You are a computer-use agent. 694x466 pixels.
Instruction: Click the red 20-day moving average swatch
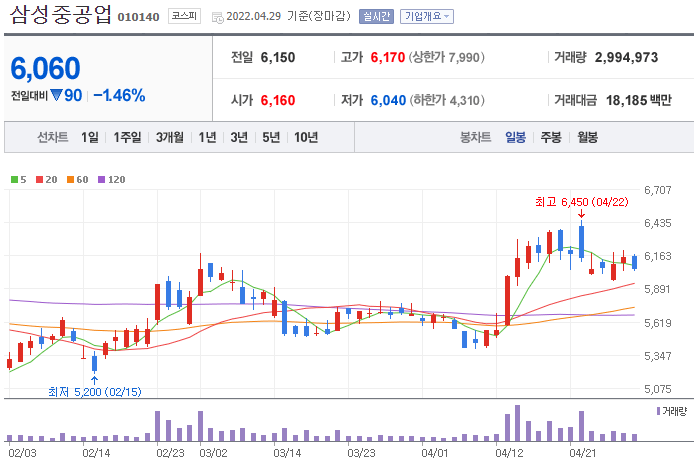coord(40,179)
